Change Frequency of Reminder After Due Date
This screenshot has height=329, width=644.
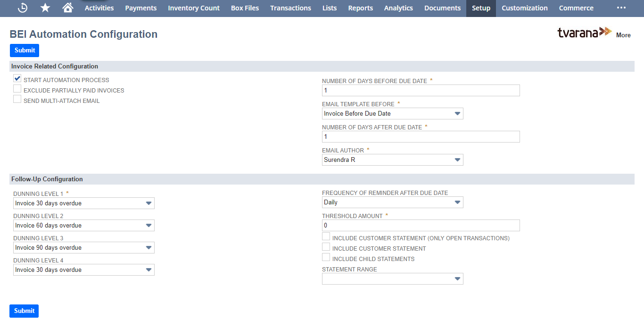pos(456,202)
